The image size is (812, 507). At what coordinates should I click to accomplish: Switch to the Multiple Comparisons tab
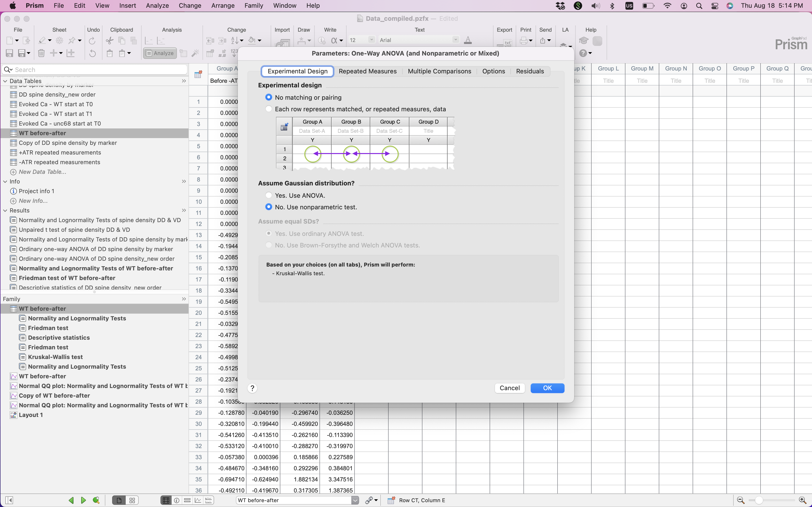439,71
